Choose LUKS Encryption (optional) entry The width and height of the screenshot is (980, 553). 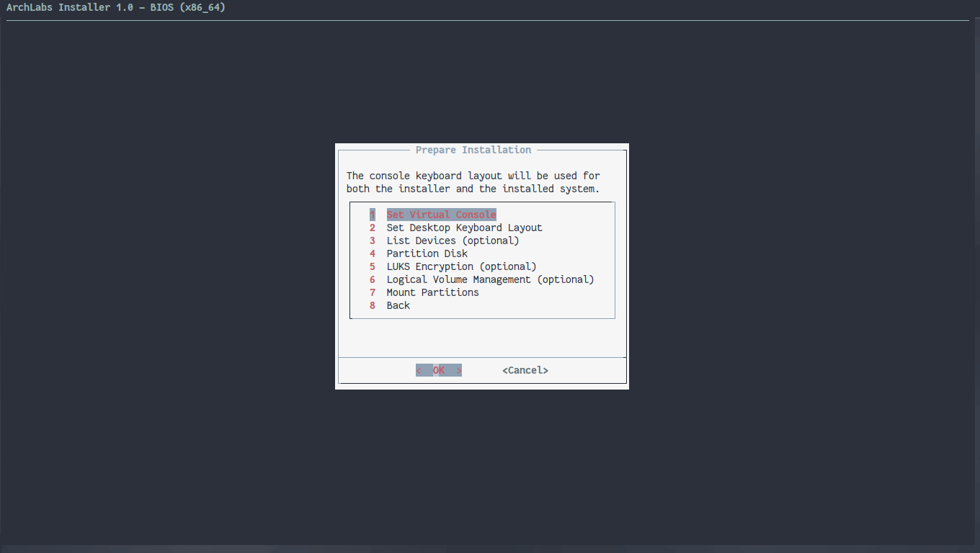453,266
